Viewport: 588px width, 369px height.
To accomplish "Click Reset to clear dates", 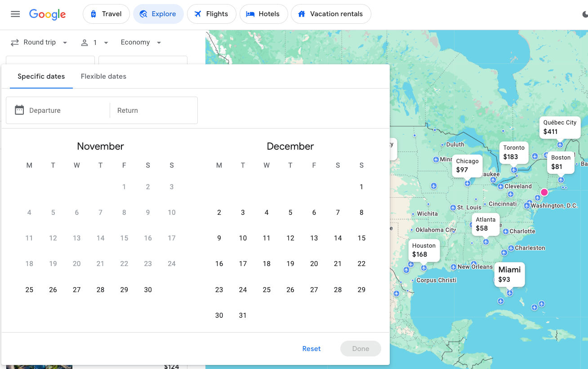I will pos(312,349).
